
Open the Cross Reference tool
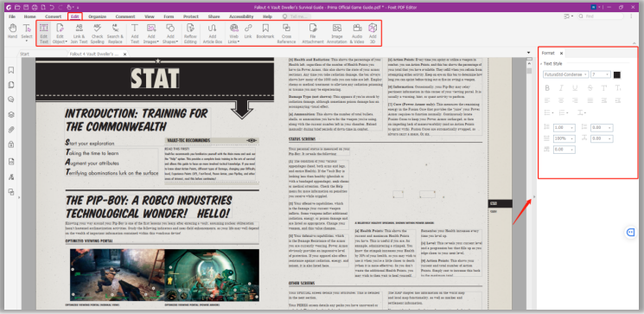tap(286, 33)
